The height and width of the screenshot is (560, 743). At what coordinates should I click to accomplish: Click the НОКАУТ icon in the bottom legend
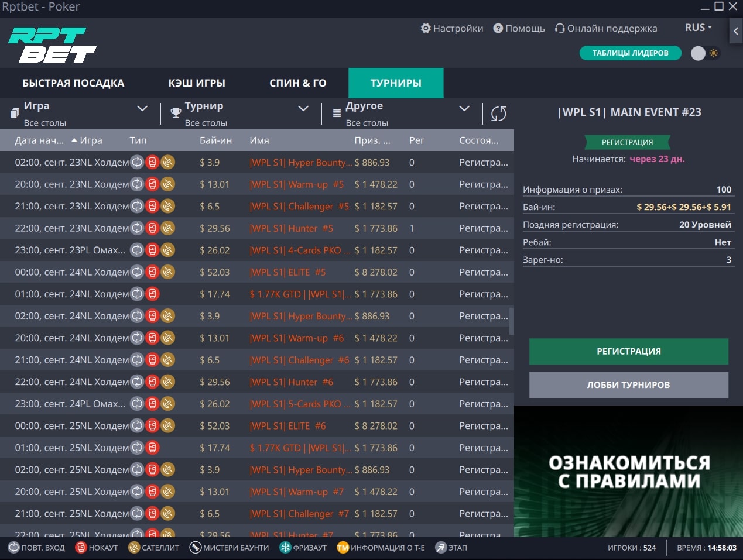[82, 548]
